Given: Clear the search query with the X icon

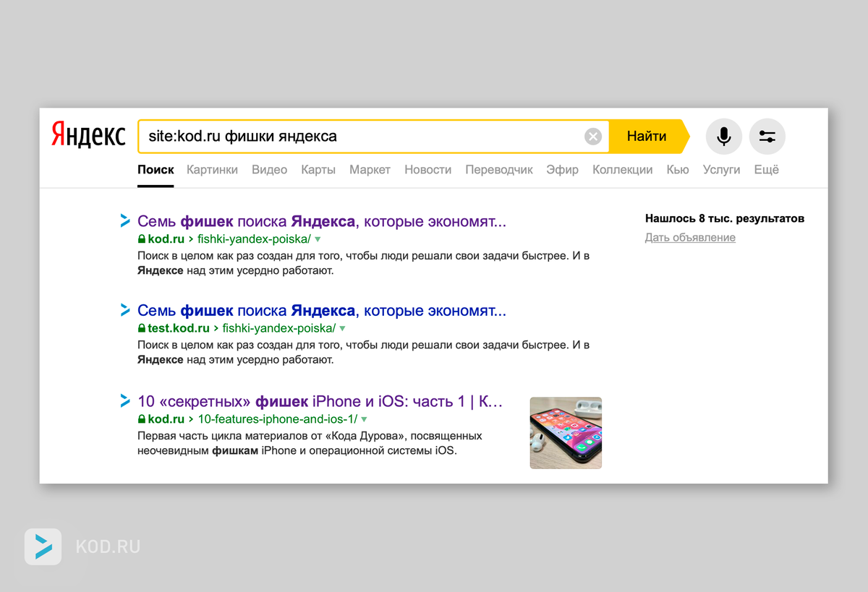Looking at the screenshot, I should [x=593, y=137].
